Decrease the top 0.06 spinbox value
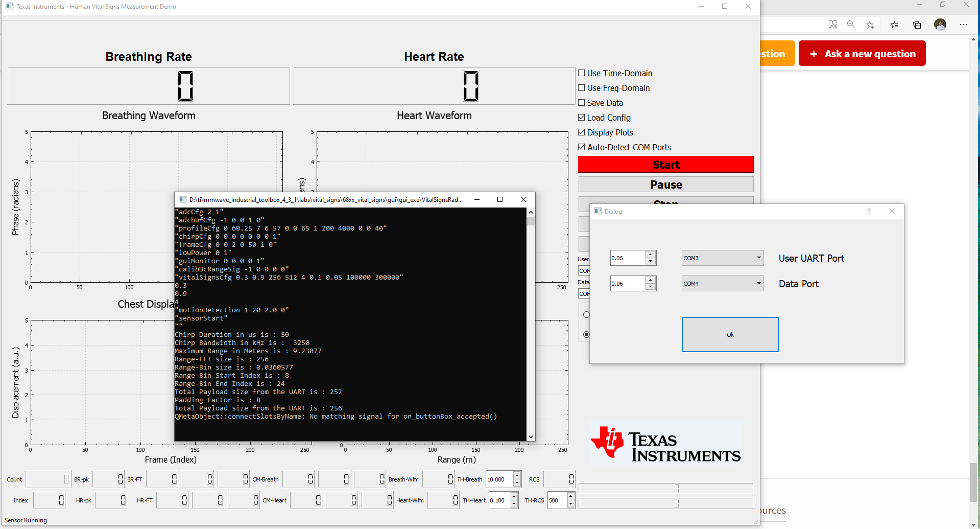This screenshot has width=980, height=529. pos(651,262)
